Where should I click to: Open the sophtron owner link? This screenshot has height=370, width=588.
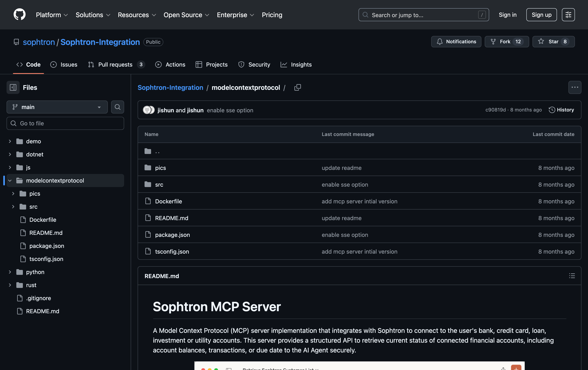[x=39, y=42]
